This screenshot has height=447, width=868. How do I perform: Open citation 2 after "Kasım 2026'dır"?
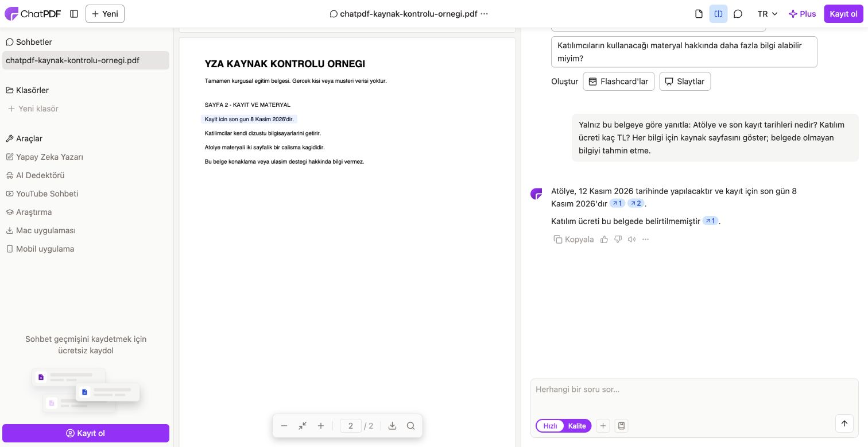click(636, 203)
